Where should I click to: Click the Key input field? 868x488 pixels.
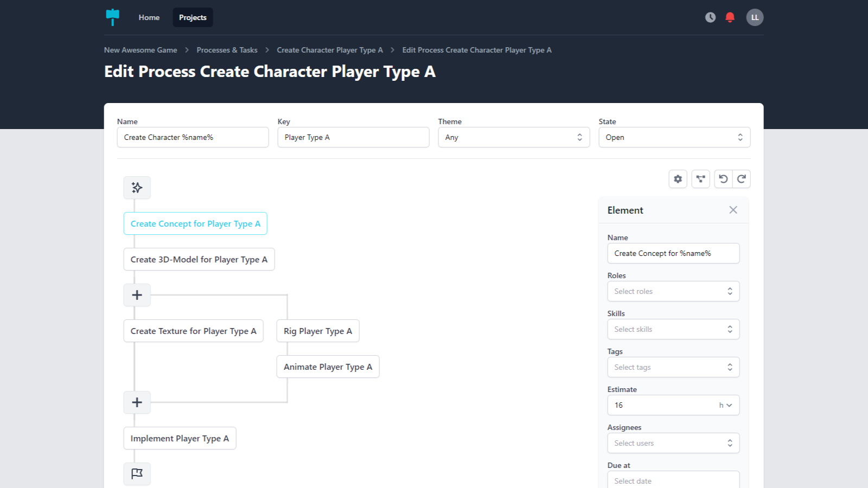coord(353,137)
